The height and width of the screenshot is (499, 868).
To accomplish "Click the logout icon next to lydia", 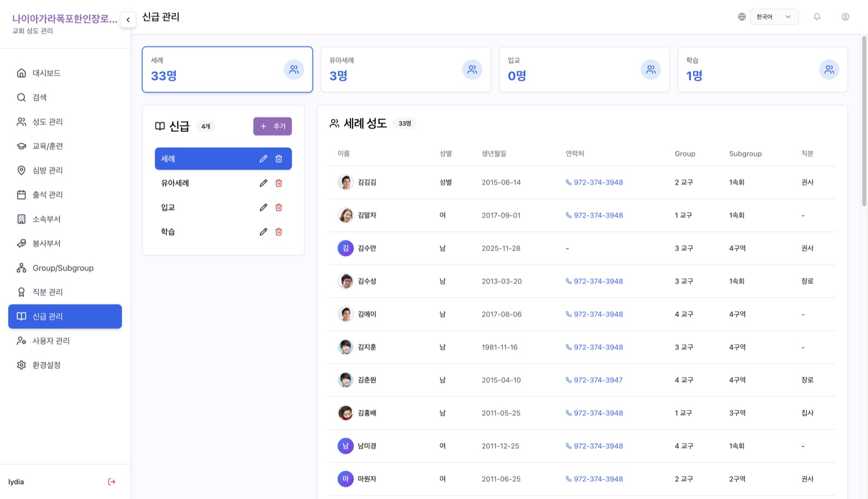I will (112, 482).
